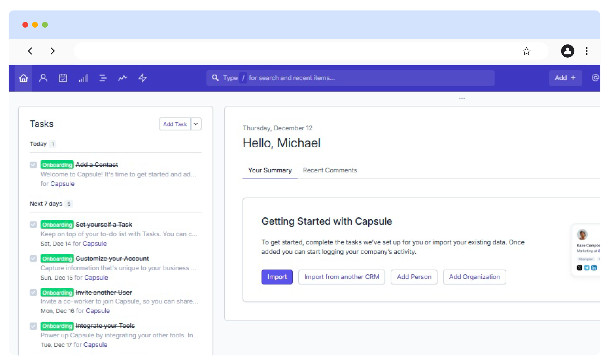The height and width of the screenshot is (364, 609).
Task: Expand the Add Task dropdown arrow
Action: pos(196,124)
